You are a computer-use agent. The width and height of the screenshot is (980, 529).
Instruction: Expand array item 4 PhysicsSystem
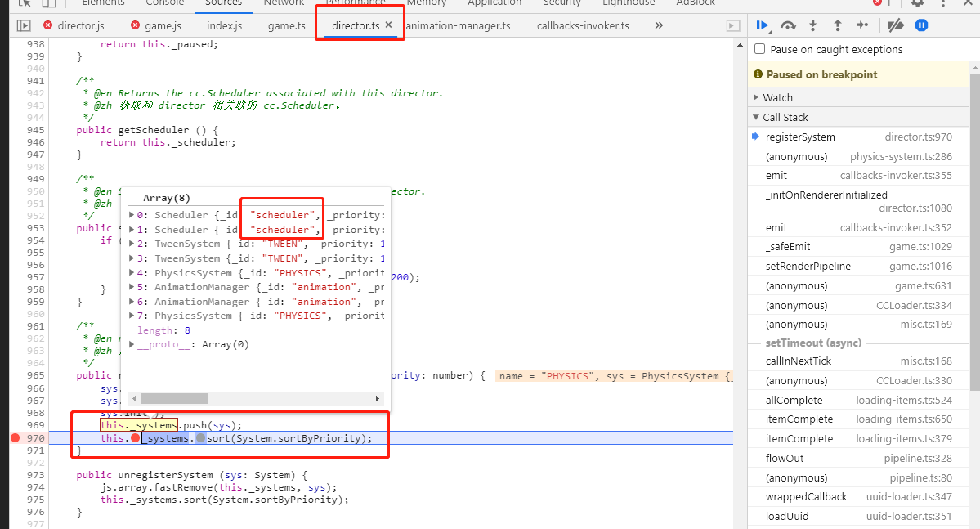pyautogui.click(x=132, y=272)
